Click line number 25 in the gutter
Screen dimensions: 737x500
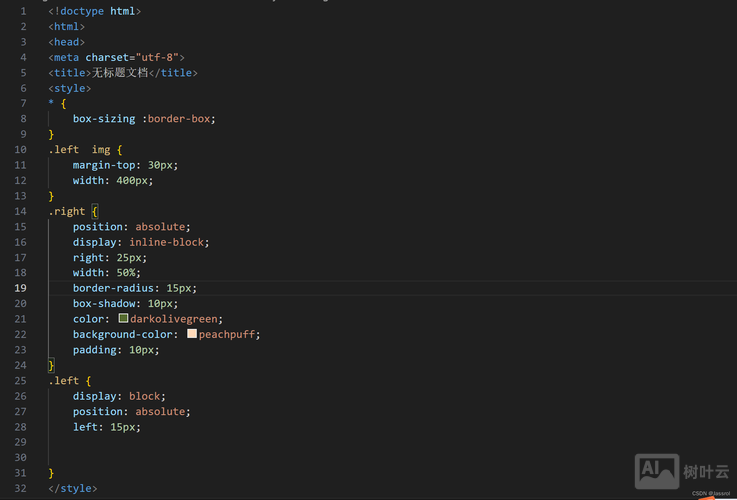(20, 381)
